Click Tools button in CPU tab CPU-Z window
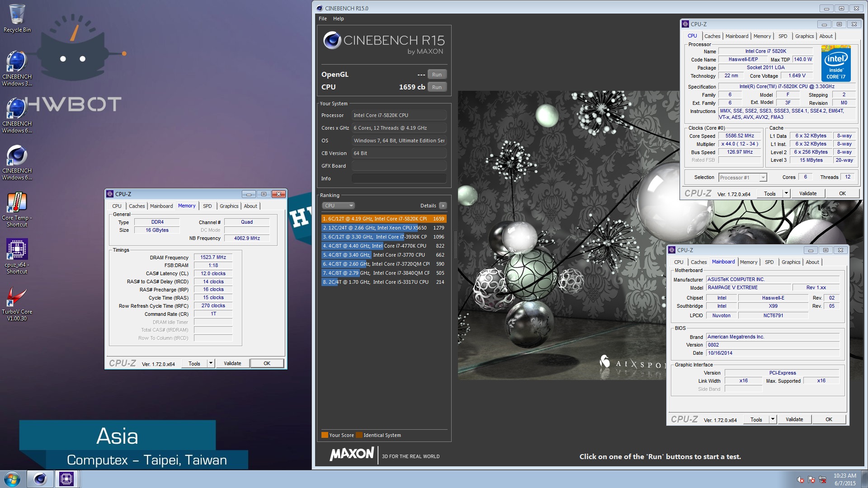This screenshot has height=488, width=868. (770, 193)
